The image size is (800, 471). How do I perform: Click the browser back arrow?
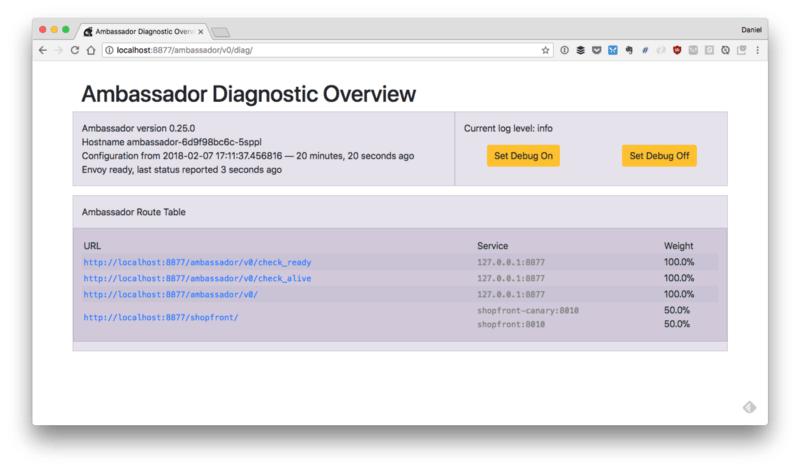click(x=43, y=50)
